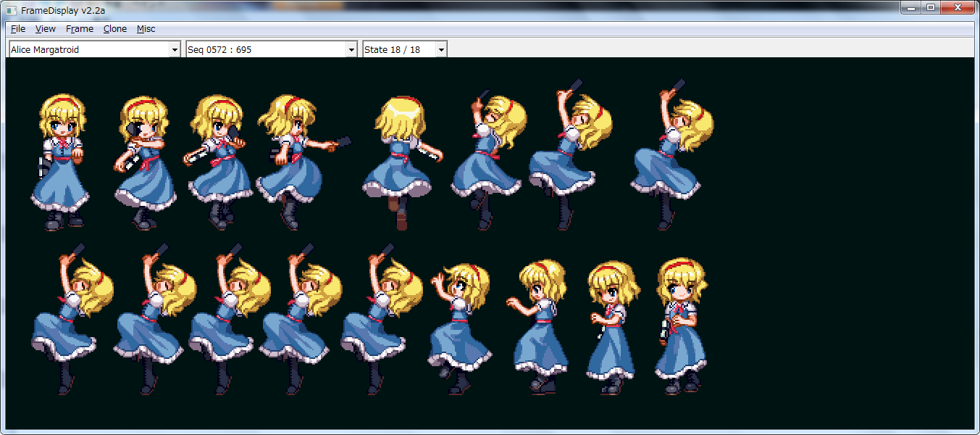Open the Clone menu
This screenshot has height=435, width=980.
click(115, 29)
